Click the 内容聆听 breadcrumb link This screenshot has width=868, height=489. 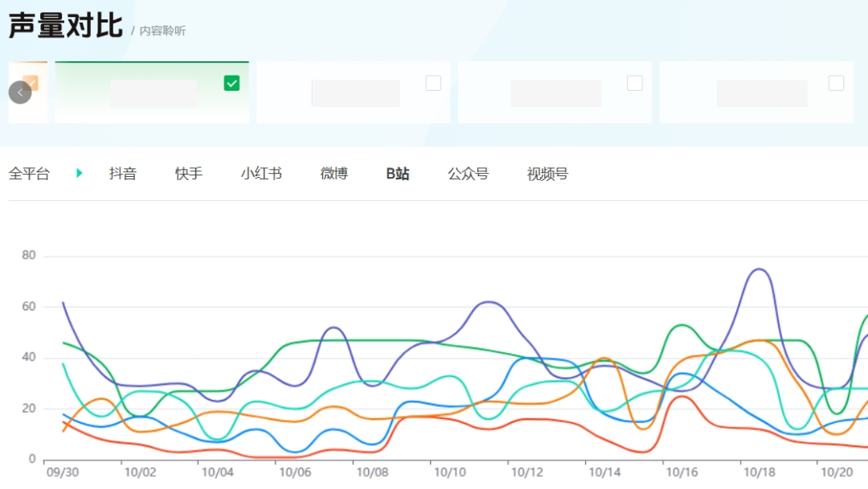click(x=162, y=31)
